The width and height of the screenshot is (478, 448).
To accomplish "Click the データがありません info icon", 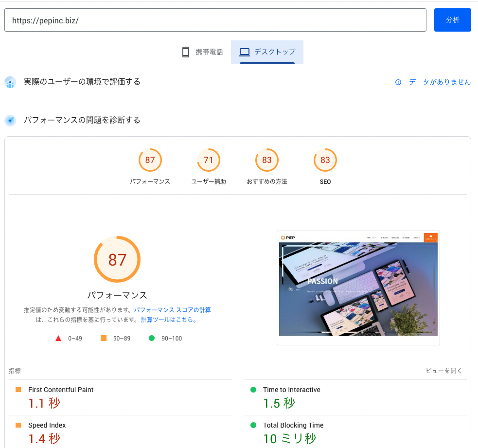I will pyautogui.click(x=398, y=82).
